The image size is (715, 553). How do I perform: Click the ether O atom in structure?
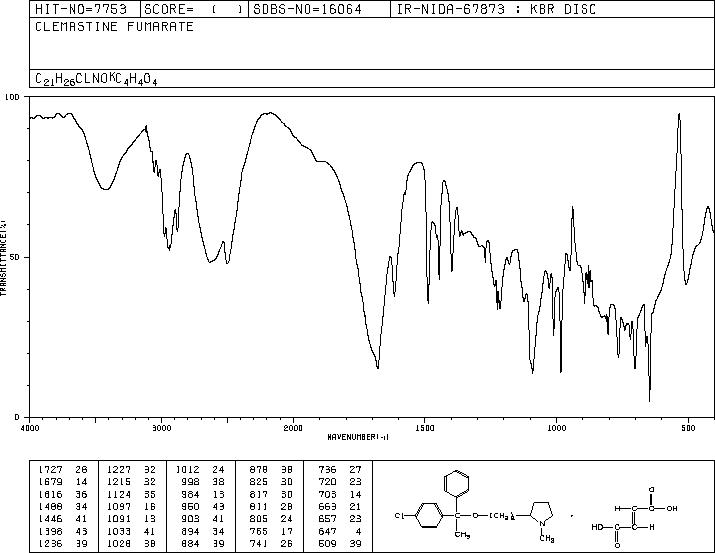click(x=475, y=516)
